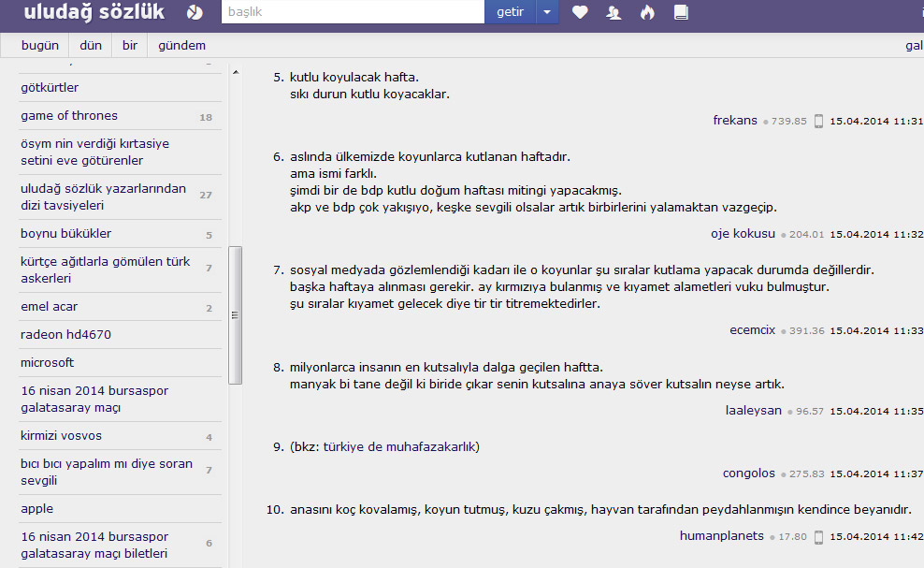Click the uludağ sözlük site title

tap(94, 12)
